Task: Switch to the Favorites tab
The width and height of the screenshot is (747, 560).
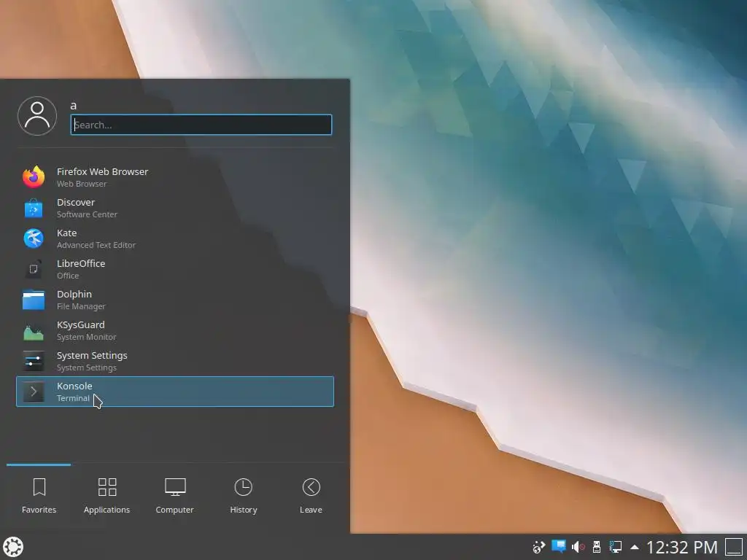Action: (39, 496)
